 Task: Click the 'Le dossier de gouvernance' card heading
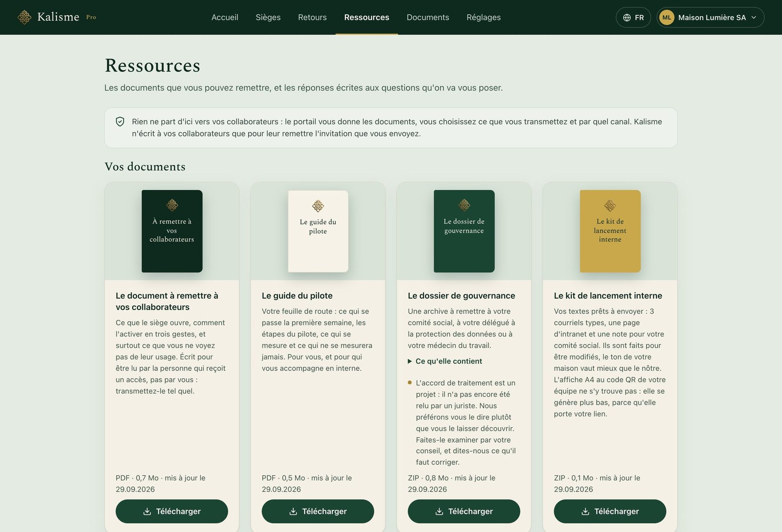point(461,296)
